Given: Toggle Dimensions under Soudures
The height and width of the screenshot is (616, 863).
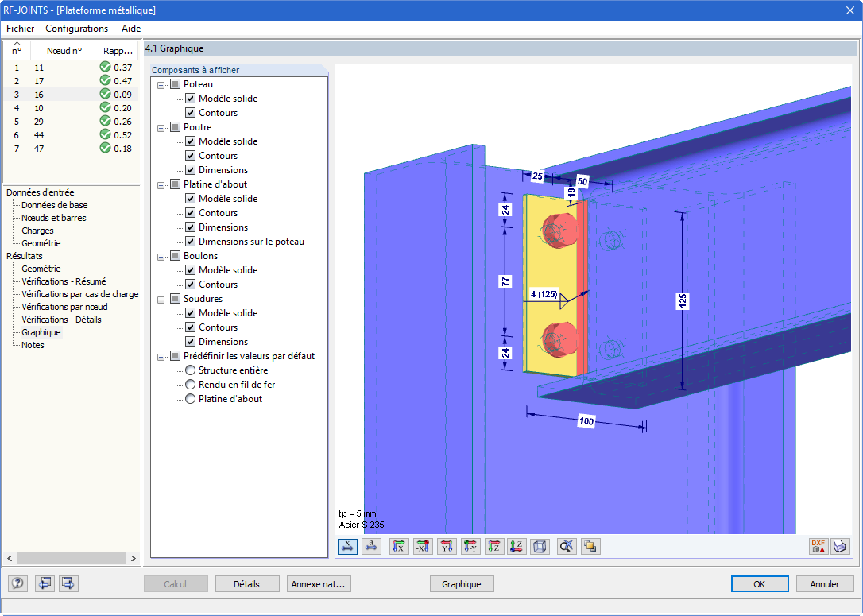Looking at the screenshot, I should (191, 342).
